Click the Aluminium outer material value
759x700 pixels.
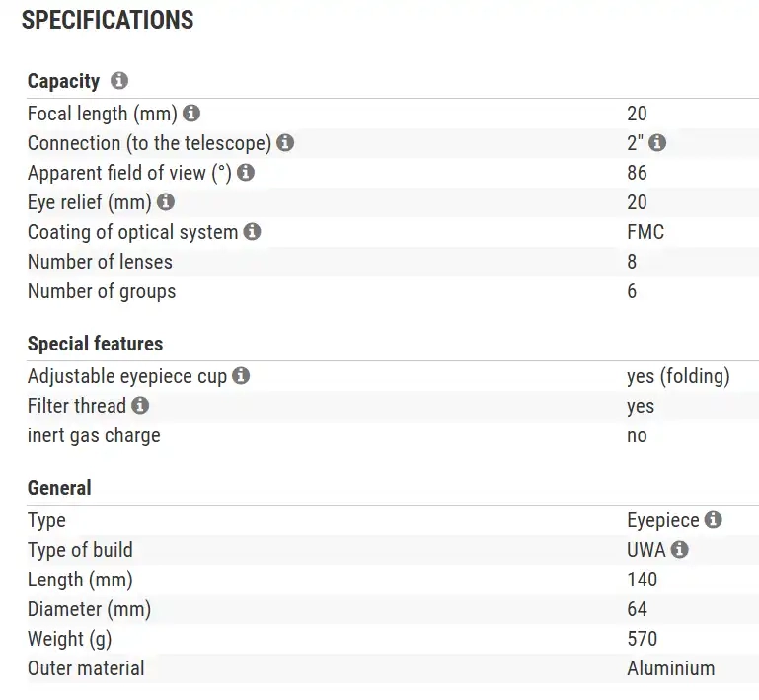[670, 668]
